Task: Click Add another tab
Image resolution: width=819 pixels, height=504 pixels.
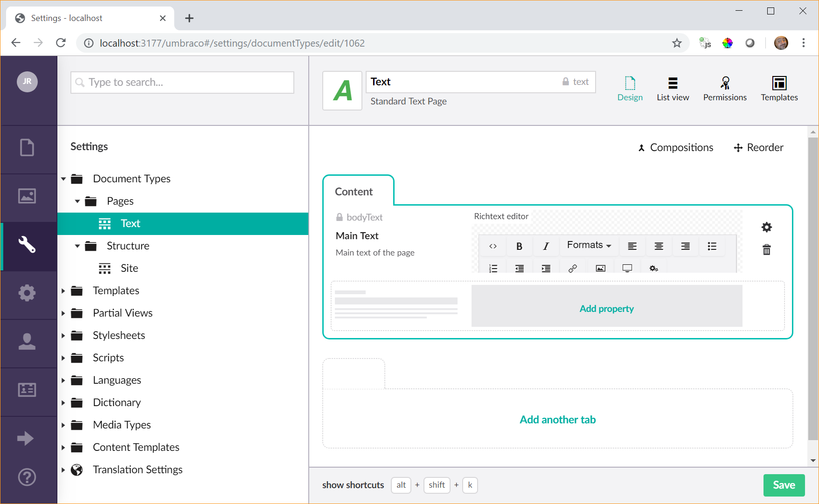Action: [557, 419]
